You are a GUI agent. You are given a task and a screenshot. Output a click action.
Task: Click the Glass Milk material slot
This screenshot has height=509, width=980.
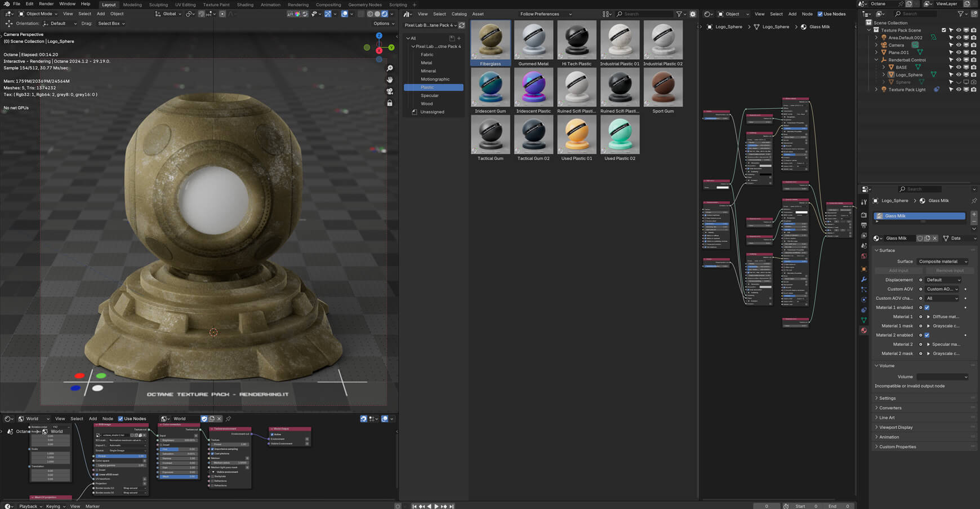919,216
